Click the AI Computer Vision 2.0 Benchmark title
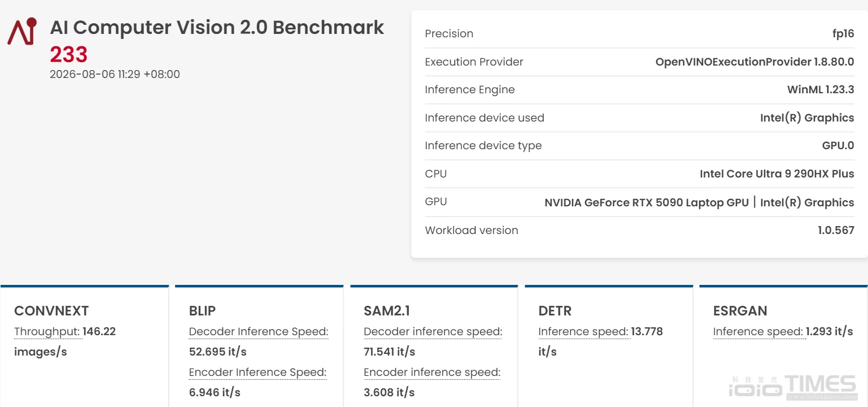The image size is (868, 407). (x=217, y=27)
